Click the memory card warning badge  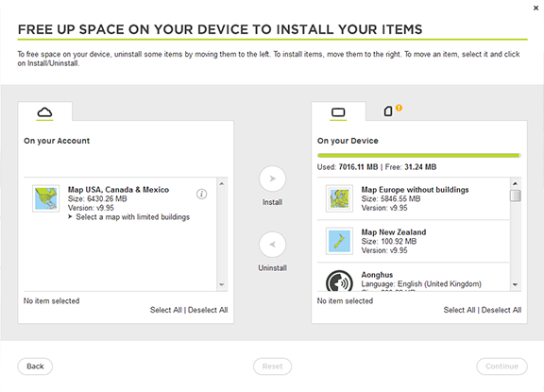[399, 108]
